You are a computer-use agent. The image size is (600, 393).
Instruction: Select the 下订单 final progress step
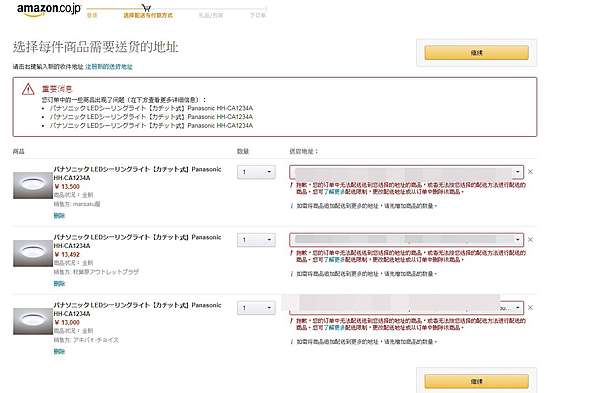(258, 15)
